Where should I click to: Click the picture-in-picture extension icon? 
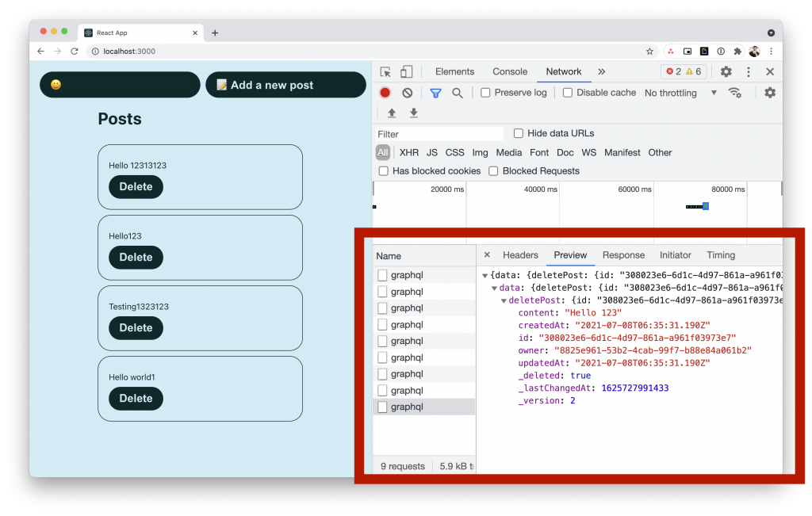click(688, 52)
